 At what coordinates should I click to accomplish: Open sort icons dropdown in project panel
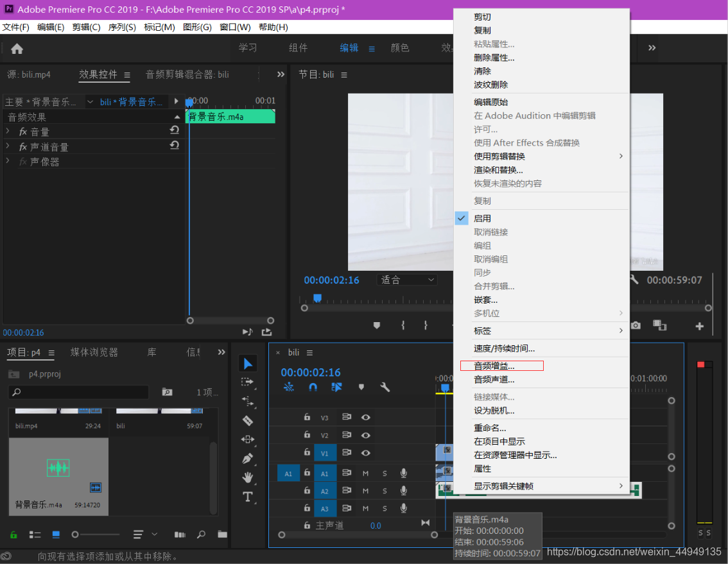click(144, 534)
